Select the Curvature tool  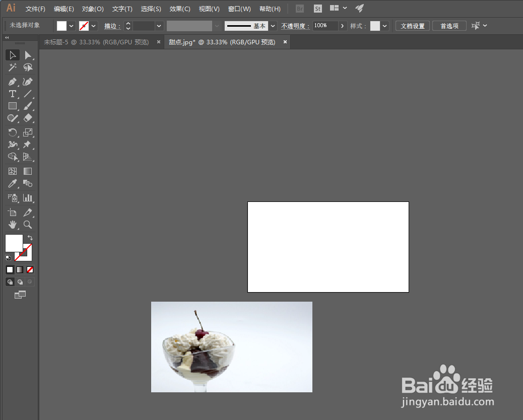pyautogui.click(x=28, y=82)
